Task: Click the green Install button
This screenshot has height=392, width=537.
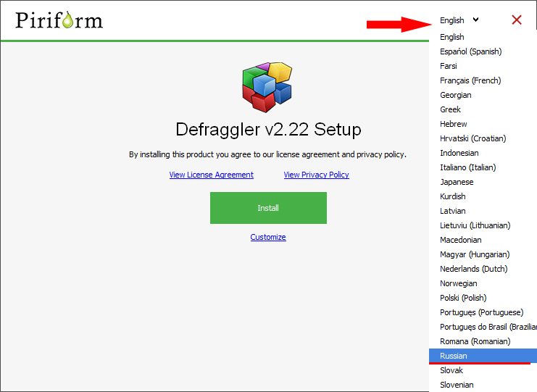Action: point(268,208)
